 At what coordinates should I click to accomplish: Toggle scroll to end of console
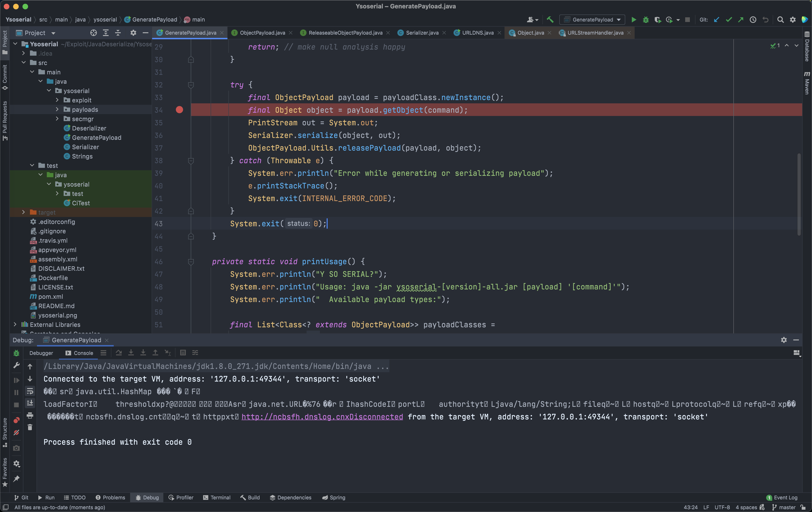click(30, 403)
